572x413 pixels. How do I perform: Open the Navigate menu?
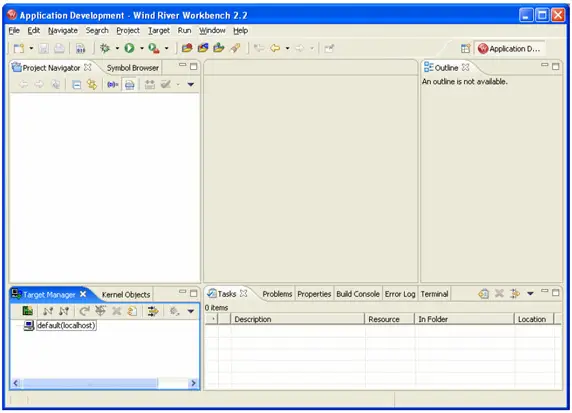tap(63, 31)
